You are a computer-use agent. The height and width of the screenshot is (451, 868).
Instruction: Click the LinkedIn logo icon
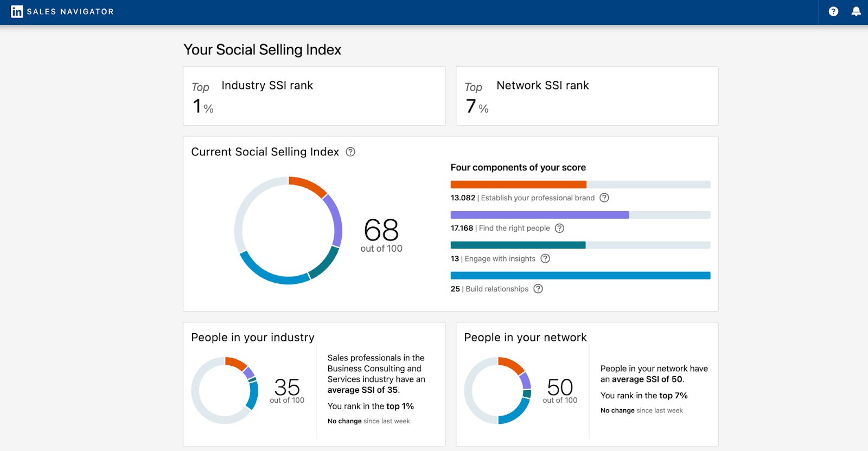pyautogui.click(x=17, y=11)
